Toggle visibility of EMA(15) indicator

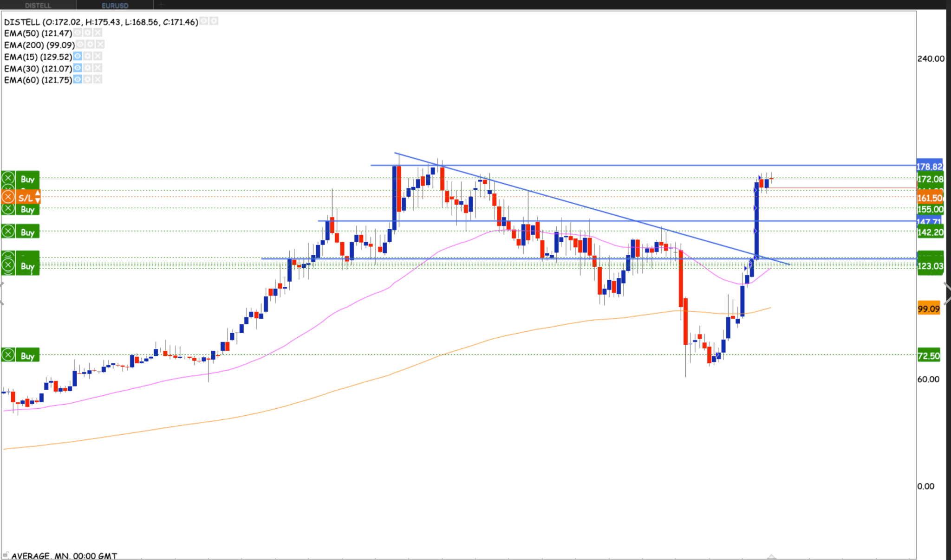coord(78,56)
